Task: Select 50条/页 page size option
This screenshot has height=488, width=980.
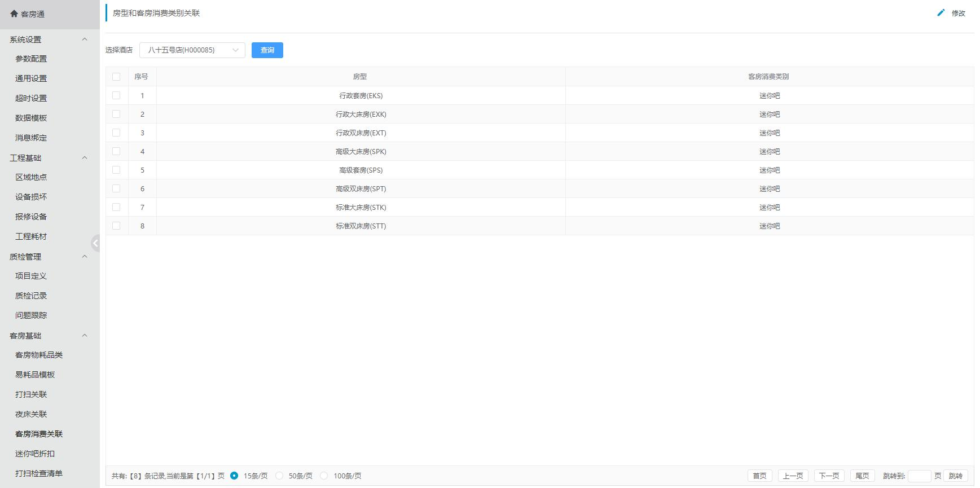Action: coord(279,476)
